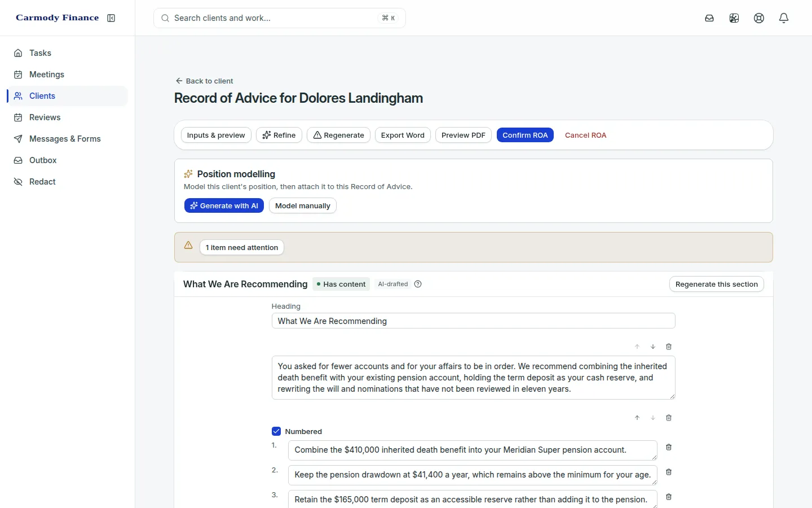This screenshot has width=812, height=508.
Task: Collapse the sidebar using the panel icon
Action: (111, 18)
